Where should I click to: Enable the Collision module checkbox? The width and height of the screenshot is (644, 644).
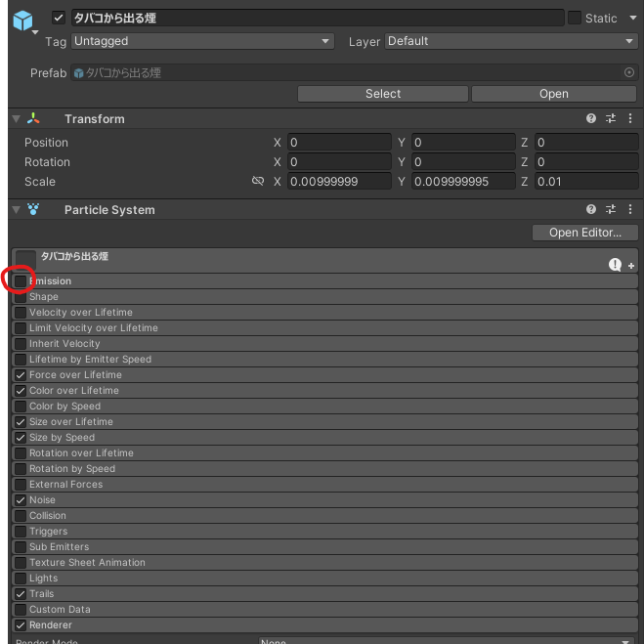pyautogui.click(x=21, y=515)
